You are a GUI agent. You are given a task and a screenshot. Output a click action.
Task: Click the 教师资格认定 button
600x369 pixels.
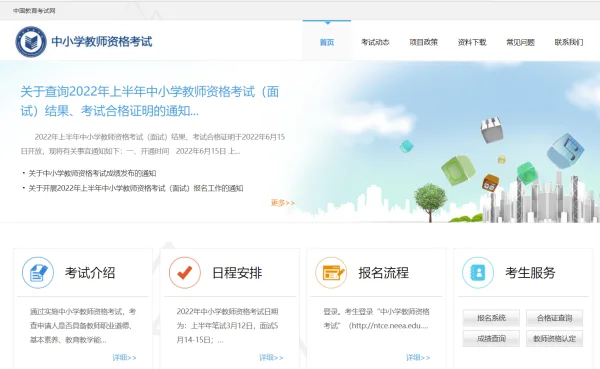pyautogui.click(x=554, y=338)
